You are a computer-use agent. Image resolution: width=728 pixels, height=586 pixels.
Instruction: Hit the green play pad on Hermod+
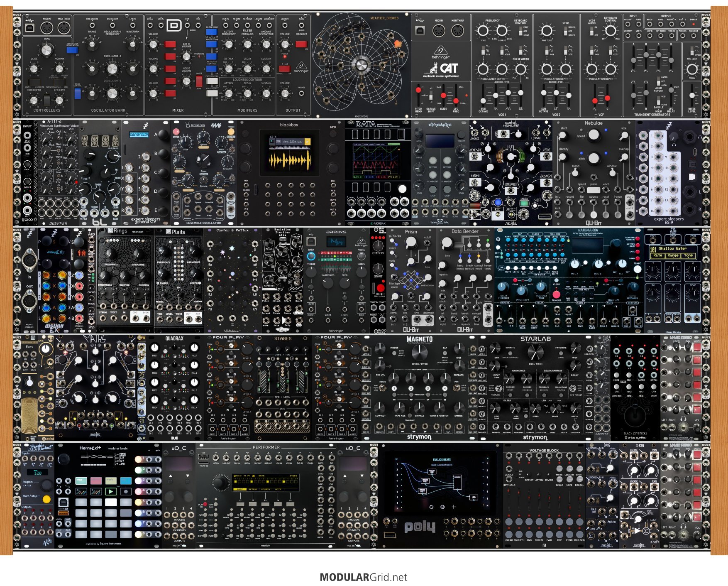click(x=110, y=492)
